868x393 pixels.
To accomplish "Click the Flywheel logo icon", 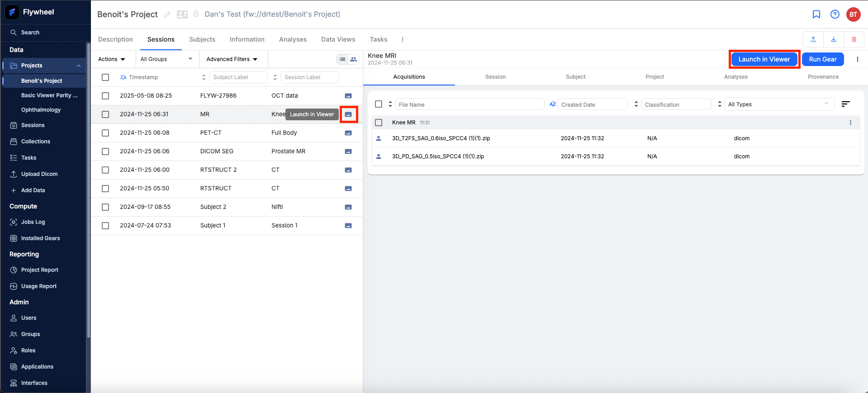I will [x=12, y=12].
